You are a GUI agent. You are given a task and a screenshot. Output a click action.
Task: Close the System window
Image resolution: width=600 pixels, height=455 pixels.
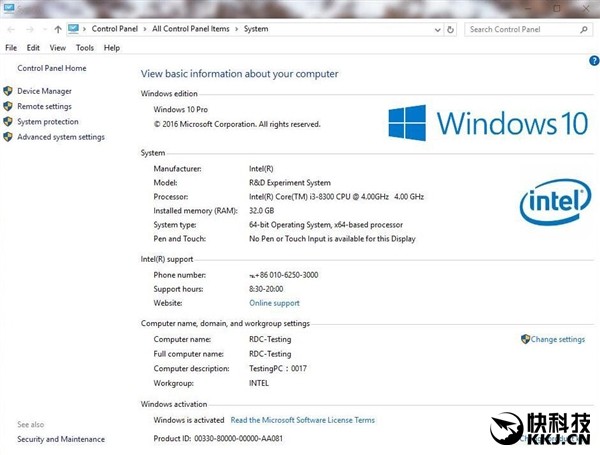(586, 8)
